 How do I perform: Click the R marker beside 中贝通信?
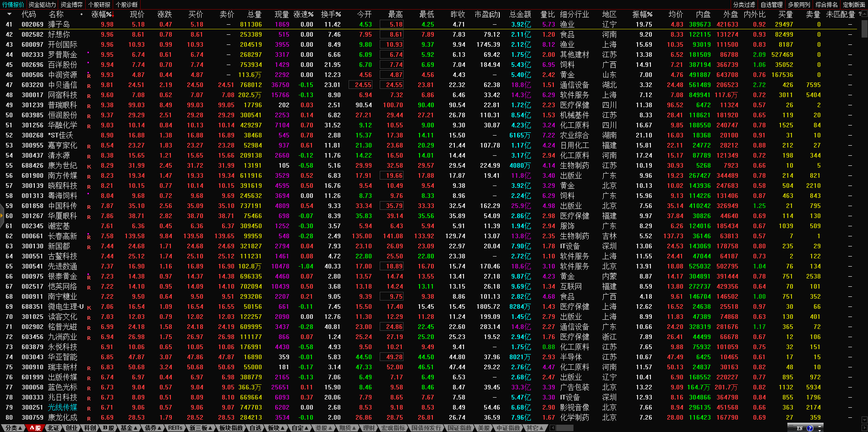click(x=89, y=86)
